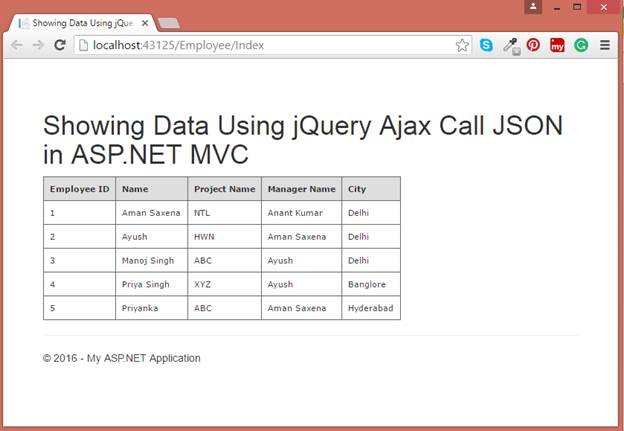
Task: Select Employee ID cell '4'
Action: 80,285
